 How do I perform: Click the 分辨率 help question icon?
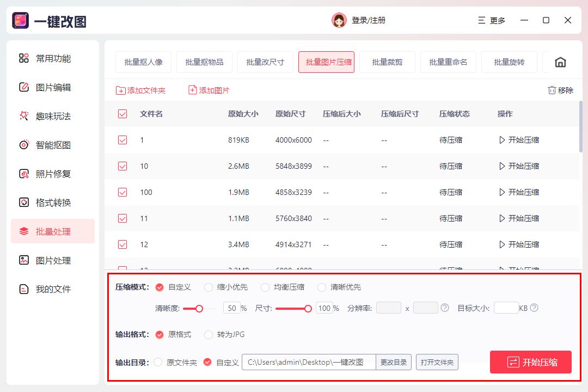pyautogui.click(x=445, y=308)
